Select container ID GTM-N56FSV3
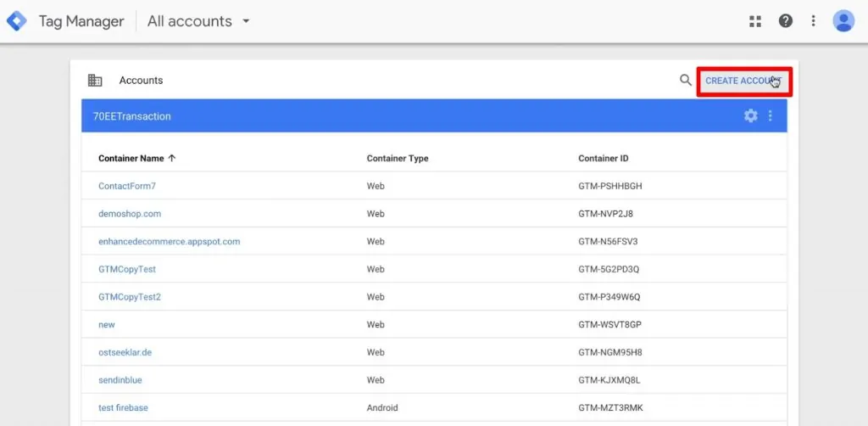The width and height of the screenshot is (868, 426). click(609, 242)
